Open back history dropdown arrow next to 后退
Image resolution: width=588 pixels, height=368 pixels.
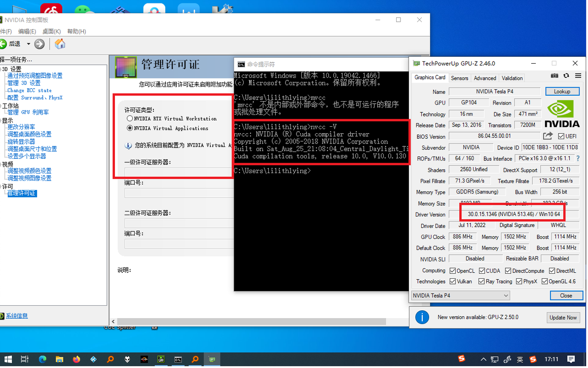(28, 44)
